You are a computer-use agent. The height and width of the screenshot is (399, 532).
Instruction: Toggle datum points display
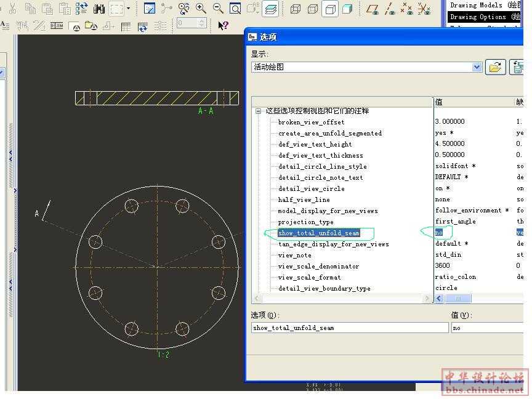(406, 9)
